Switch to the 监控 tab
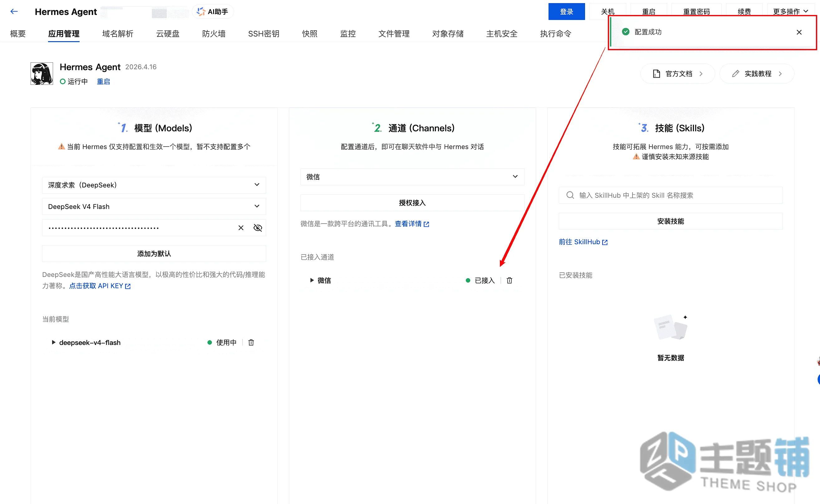The width and height of the screenshot is (820, 504). 348,34
